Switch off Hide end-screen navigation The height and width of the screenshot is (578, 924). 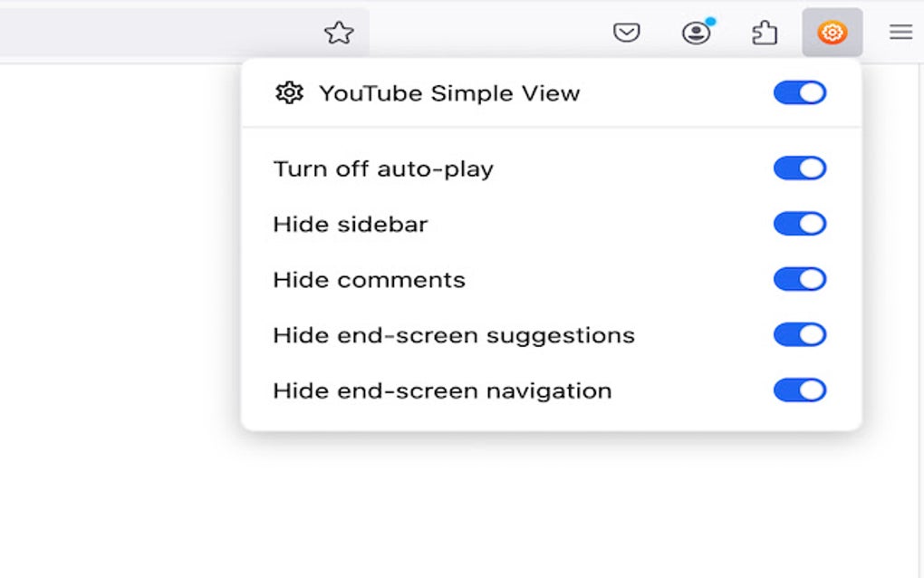tap(799, 390)
